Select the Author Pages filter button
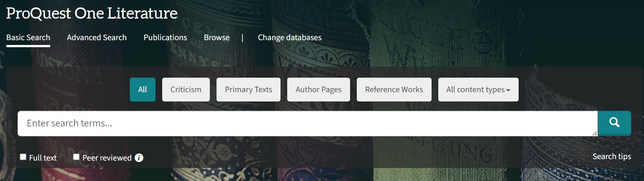This screenshot has width=644, height=181. tap(318, 90)
